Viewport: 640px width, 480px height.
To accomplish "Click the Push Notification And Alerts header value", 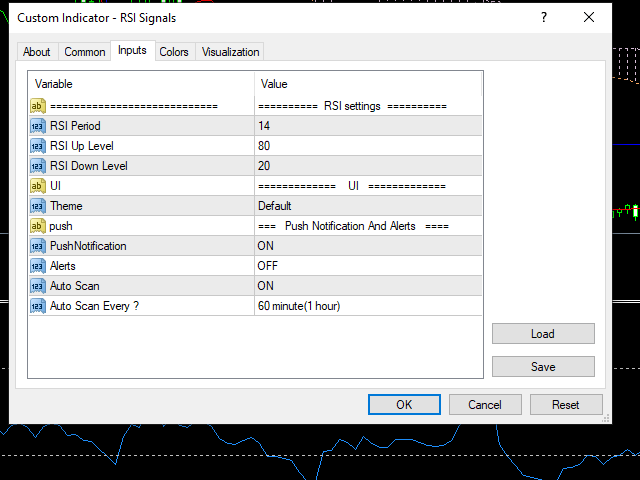I will [353, 226].
